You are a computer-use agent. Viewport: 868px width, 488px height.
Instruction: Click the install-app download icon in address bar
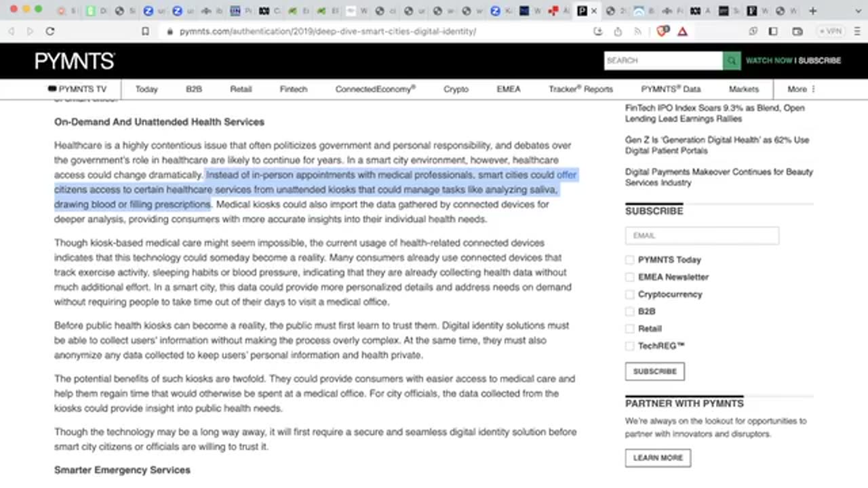(597, 31)
